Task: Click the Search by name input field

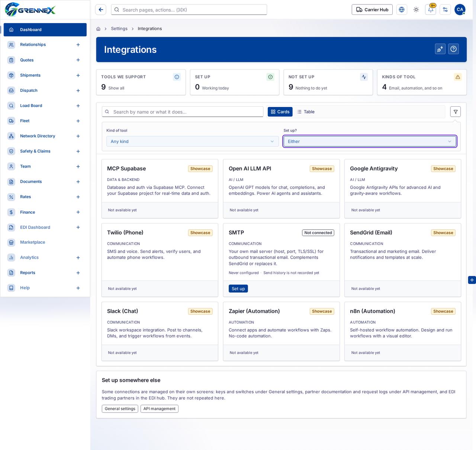Action: pyautogui.click(x=183, y=112)
